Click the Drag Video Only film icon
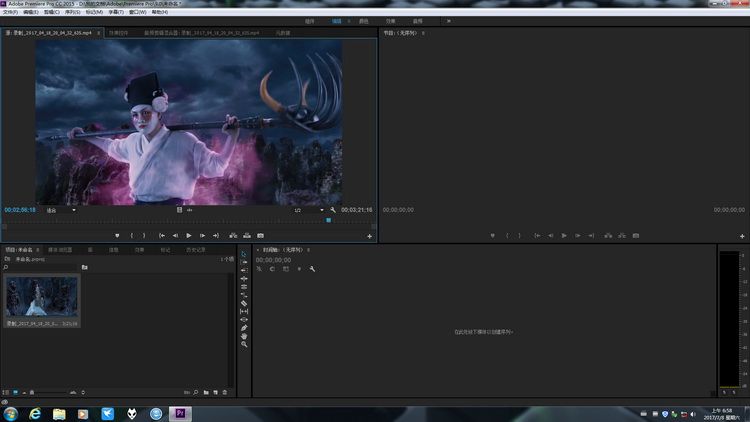The height and width of the screenshot is (422, 750). (x=179, y=210)
